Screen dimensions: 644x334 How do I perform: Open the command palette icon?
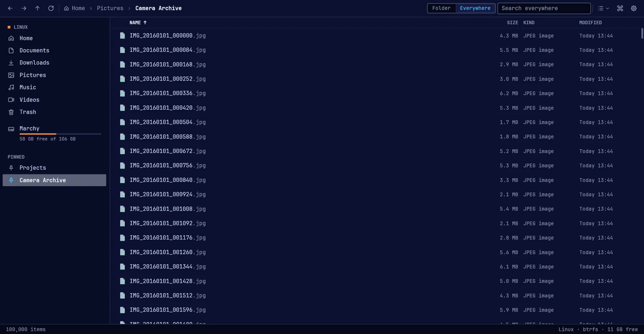click(620, 8)
